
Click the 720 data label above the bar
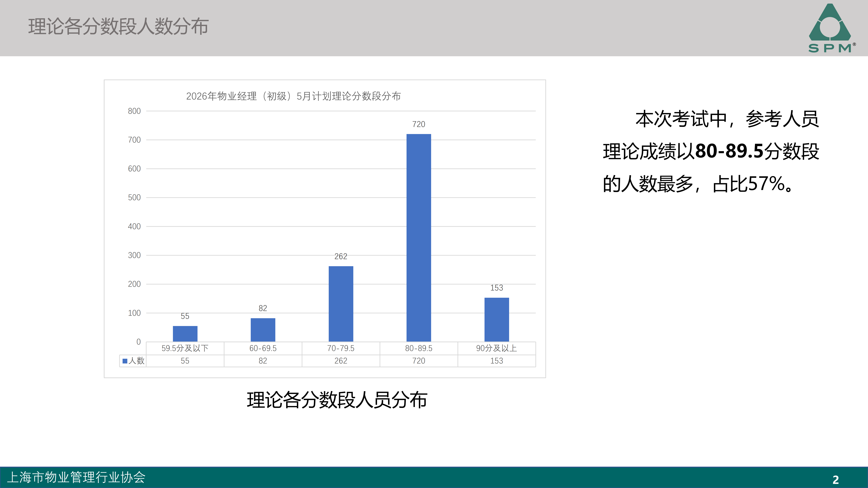pyautogui.click(x=419, y=124)
